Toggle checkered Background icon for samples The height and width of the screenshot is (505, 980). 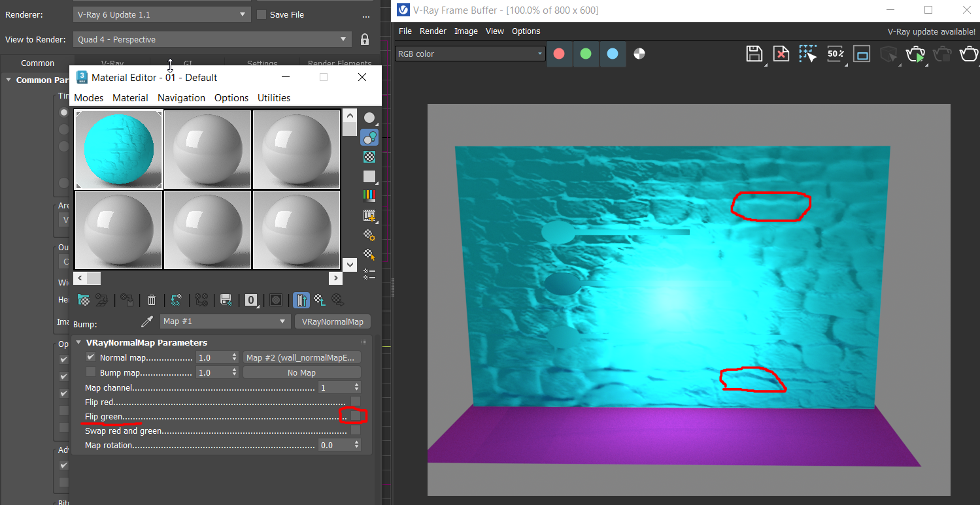[369, 157]
